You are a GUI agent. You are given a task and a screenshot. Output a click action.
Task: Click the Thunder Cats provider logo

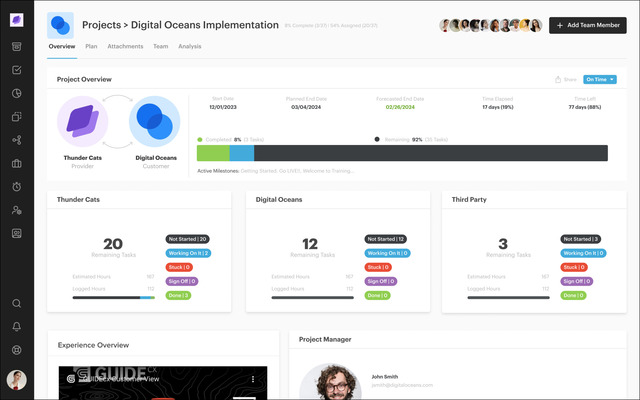(x=82, y=122)
